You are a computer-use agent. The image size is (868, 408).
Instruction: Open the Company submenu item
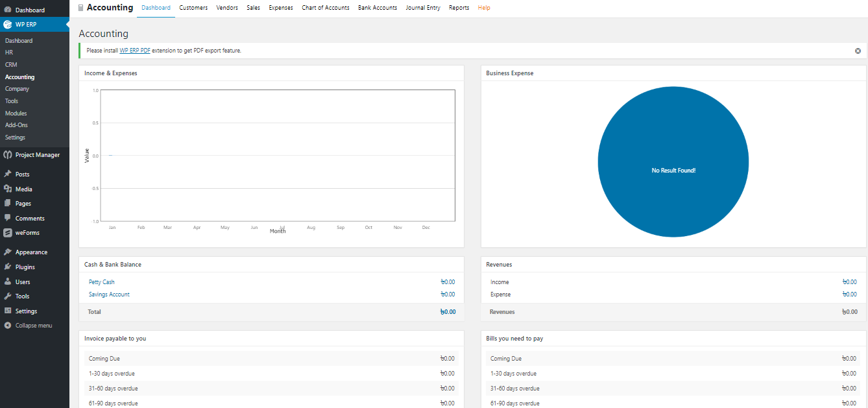pos(17,89)
